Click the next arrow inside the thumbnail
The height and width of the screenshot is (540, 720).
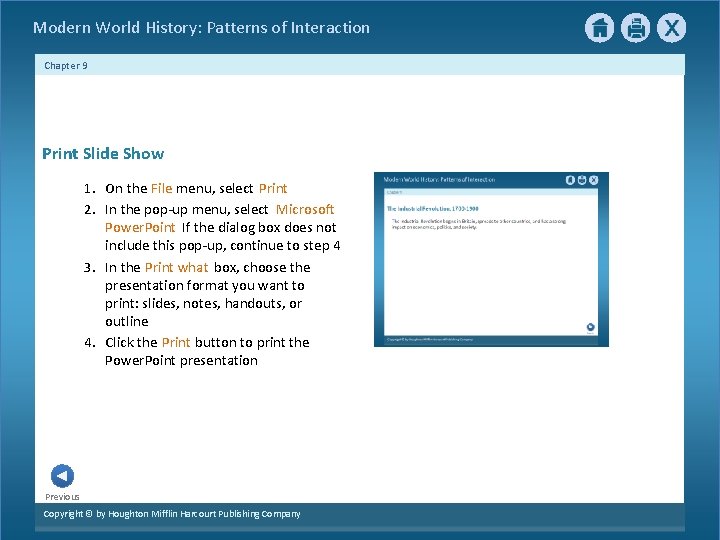click(591, 327)
